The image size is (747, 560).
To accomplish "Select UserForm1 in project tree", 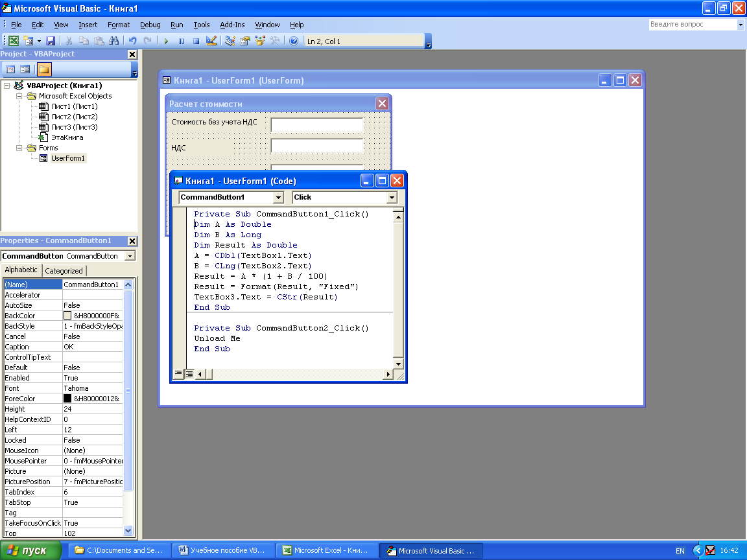I will [68, 159].
